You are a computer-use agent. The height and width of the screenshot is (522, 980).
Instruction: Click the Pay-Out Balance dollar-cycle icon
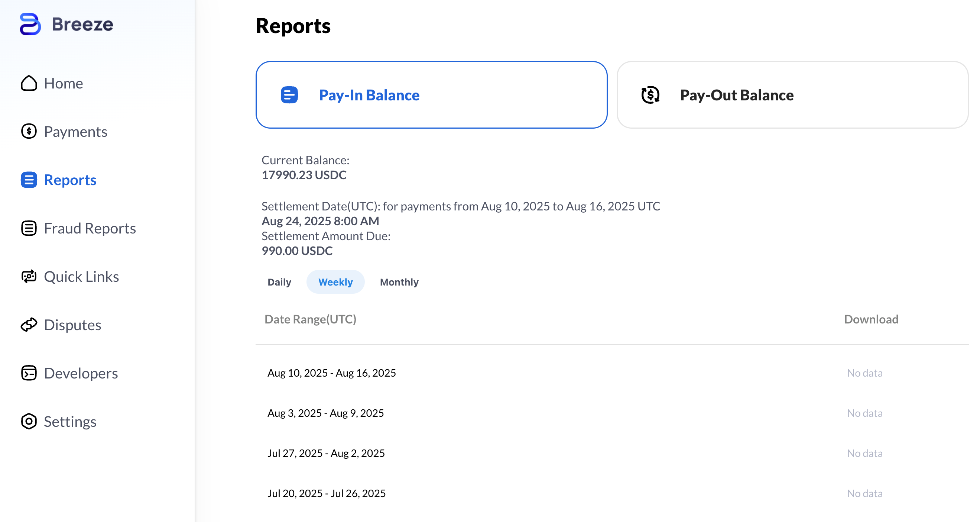pos(650,95)
